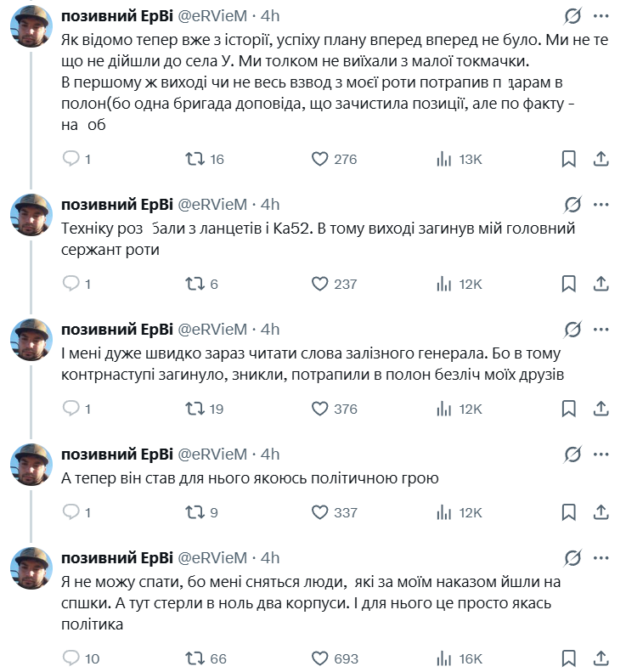
Task: Open the @eRVieM handle on first tweet
Action: tap(211, 16)
